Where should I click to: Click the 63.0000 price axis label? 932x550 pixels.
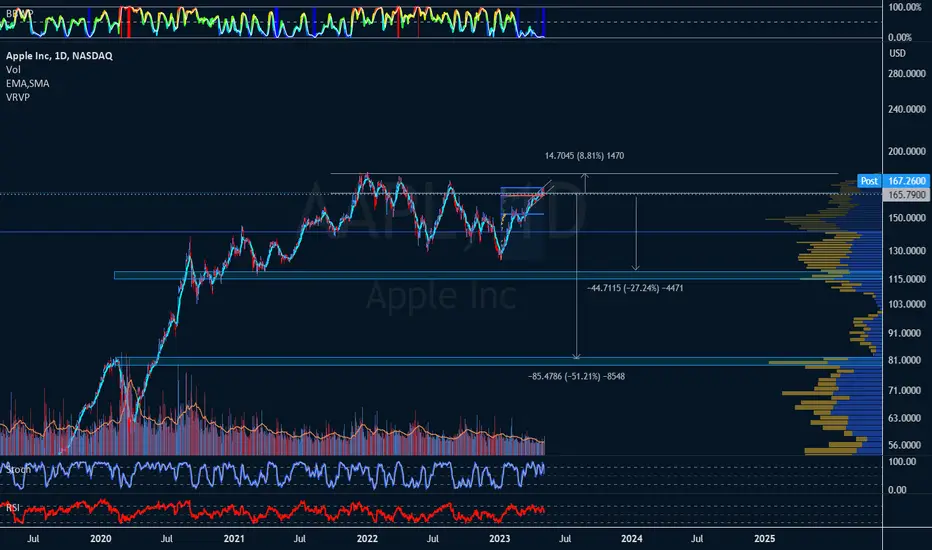click(x=905, y=418)
